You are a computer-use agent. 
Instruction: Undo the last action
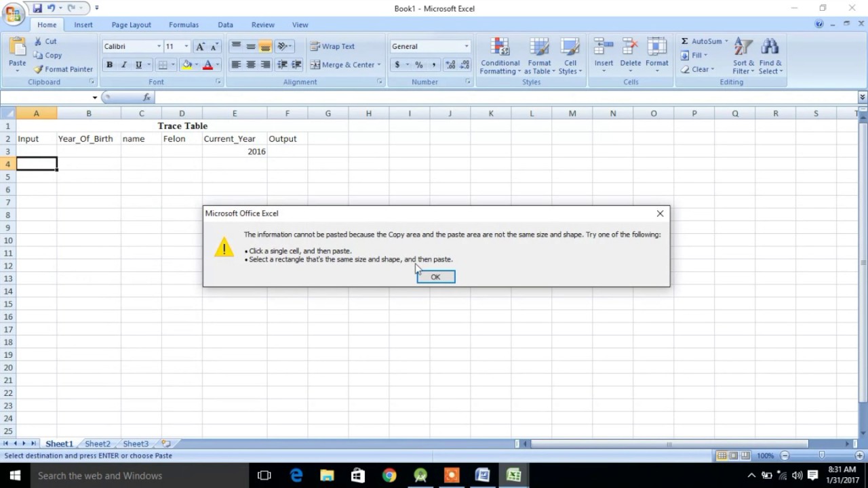pyautogui.click(x=51, y=8)
